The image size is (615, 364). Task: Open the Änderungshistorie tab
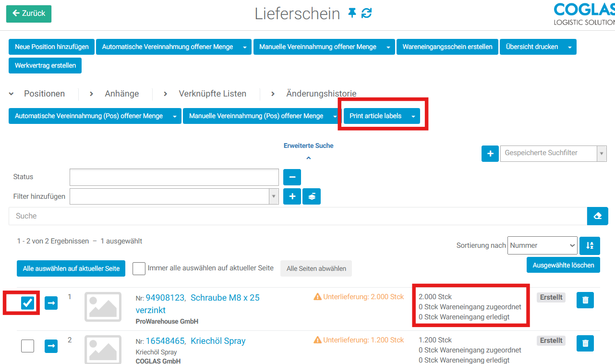click(x=321, y=94)
